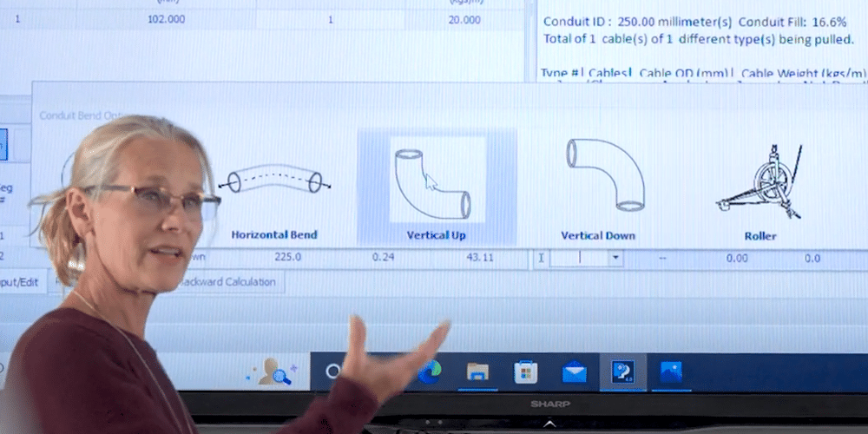Click the 'Total of 1 cable(s)' line
Screen dimensions: 868x434
699,39
